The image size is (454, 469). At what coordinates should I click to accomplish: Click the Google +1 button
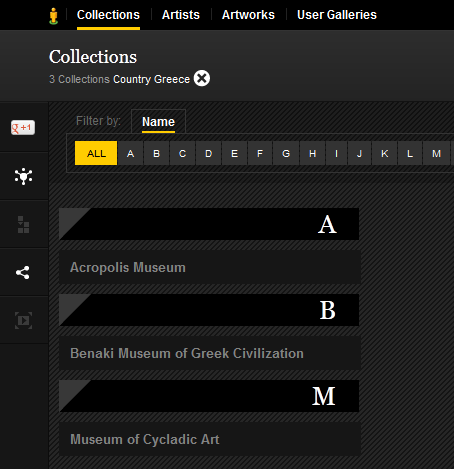click(x=23, y=127)
